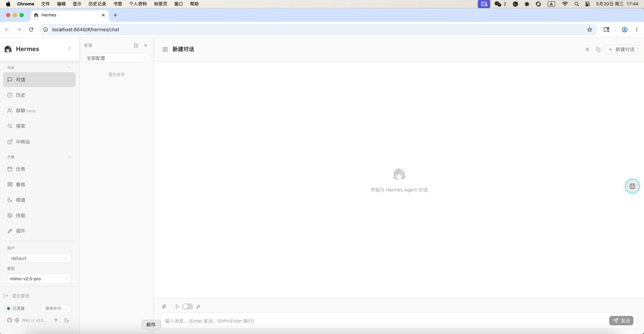Click 退出登录 to log out
The height and width of the screenshot is (334, 644).
click(x=17, y=296)
